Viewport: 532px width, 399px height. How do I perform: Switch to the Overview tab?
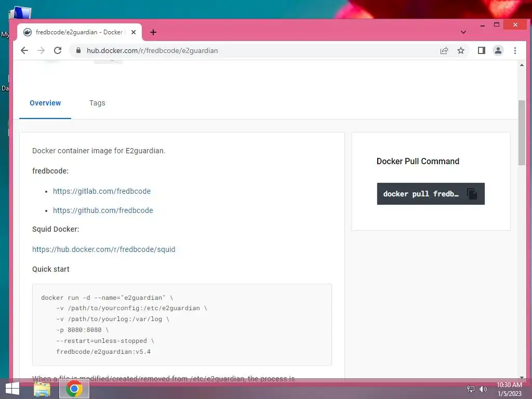(x=45, y=103)
